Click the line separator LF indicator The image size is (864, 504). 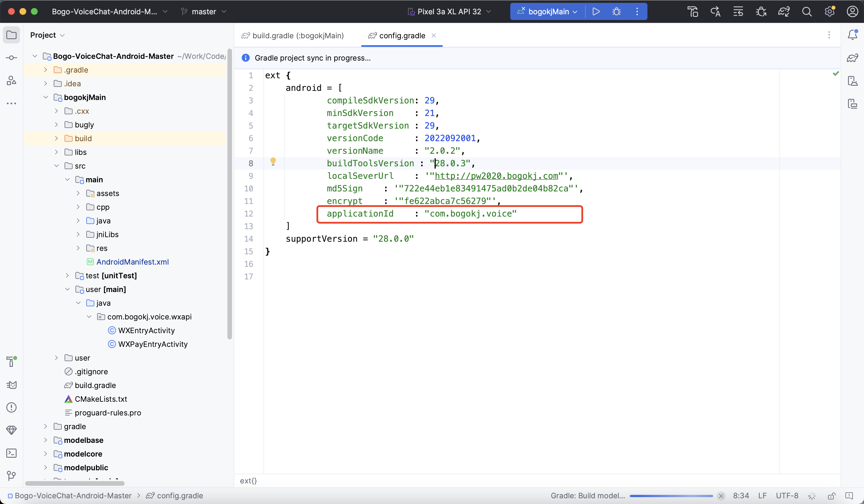(762, 496)
